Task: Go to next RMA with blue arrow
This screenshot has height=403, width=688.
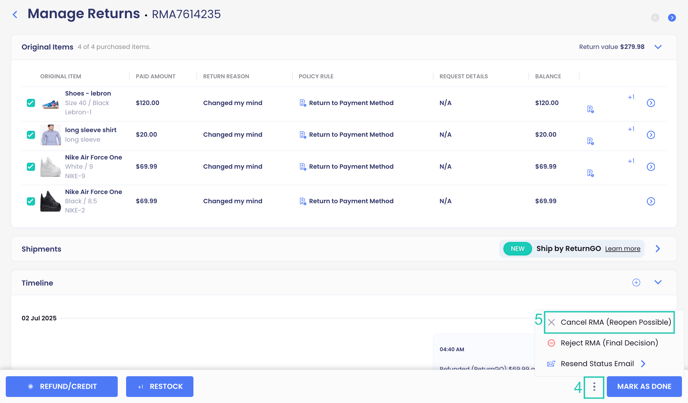Action: click(x=672, y=18)
